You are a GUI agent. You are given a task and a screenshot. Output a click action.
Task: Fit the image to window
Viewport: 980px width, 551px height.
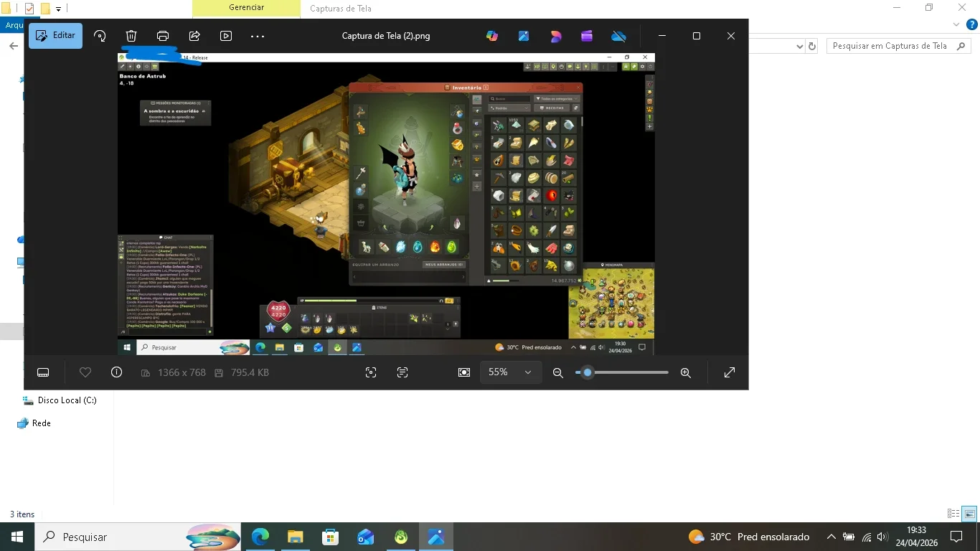(x=464, y=372)
